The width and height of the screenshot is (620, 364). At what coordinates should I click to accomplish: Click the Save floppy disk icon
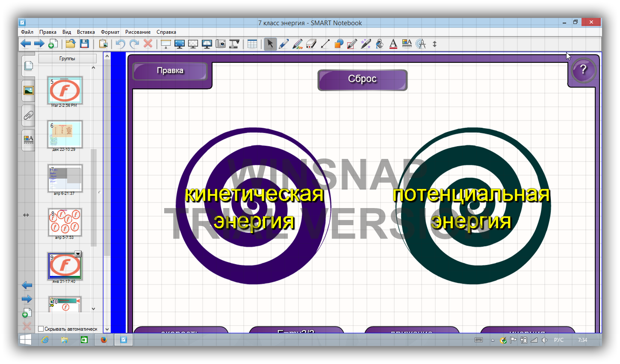point(84,44)
